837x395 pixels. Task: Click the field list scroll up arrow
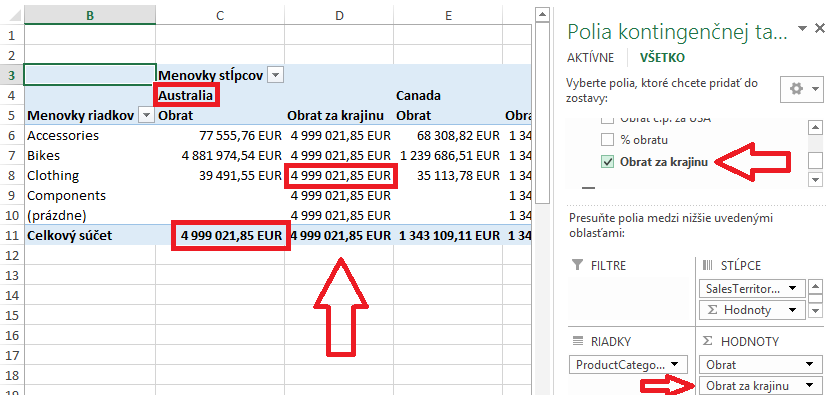[815, 127]
